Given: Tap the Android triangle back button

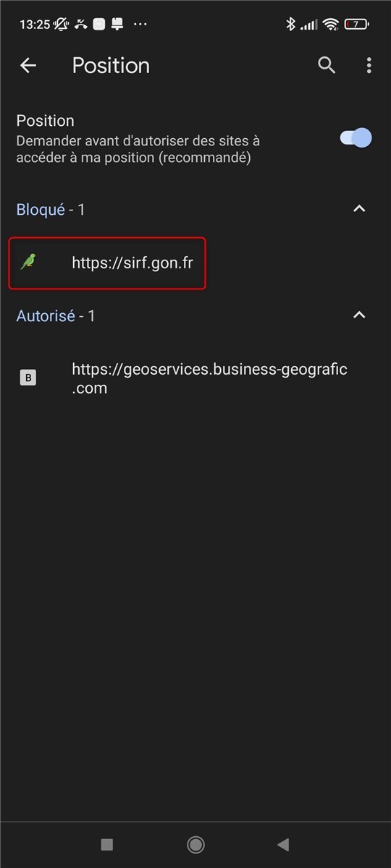Looking at the screenshot, I should [x=283, y=844].
